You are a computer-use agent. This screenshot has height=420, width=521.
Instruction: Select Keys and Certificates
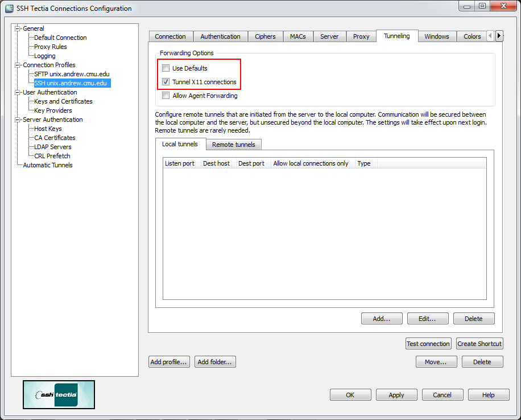(x=64, y=101)
